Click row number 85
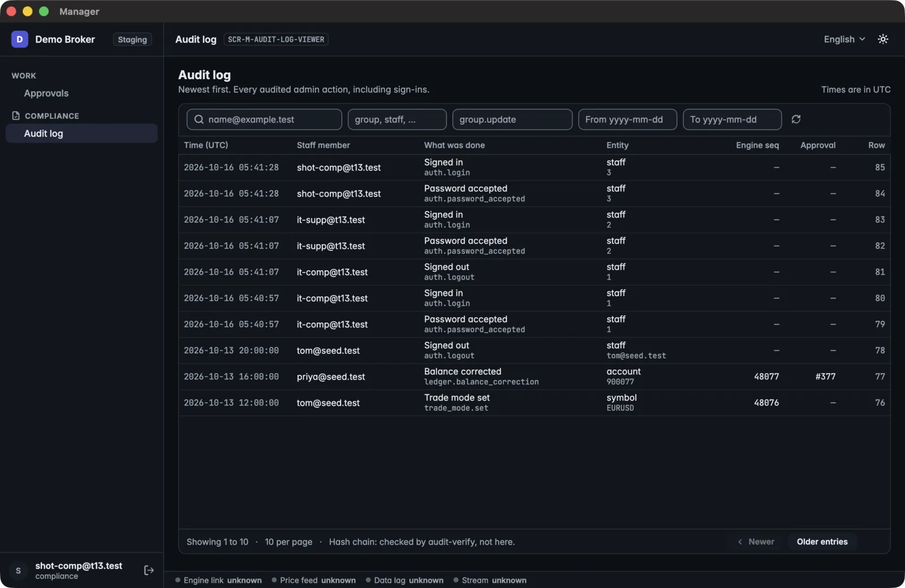Screen dimensions: 905x588 pos(880,167)
